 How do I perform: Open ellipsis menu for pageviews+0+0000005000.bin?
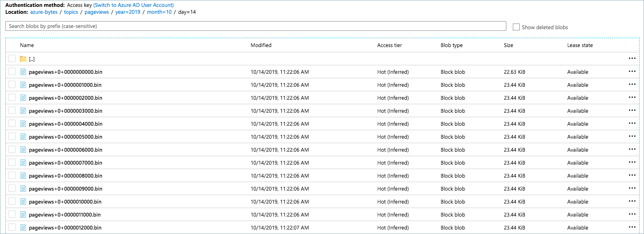click(x=632, y=136)
